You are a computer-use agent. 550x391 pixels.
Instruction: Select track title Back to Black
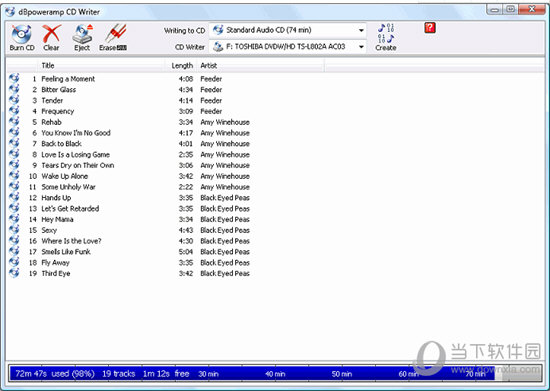pos(61,144)
